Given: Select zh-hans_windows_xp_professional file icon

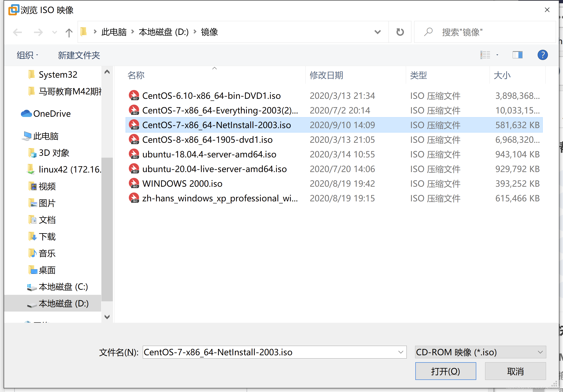Looking at the screenshot, I should click(134, 198).
